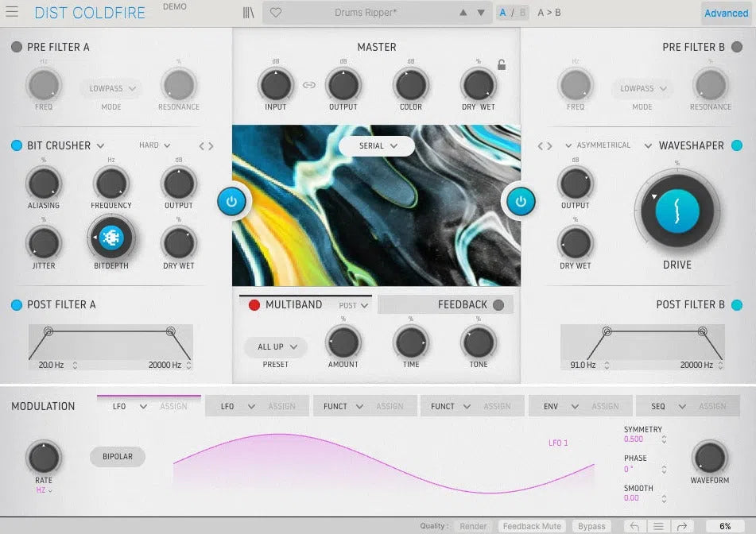Screen dimensions: 756x534
Task: Click the Bypass button at the bottom
Action: [591, 525]
